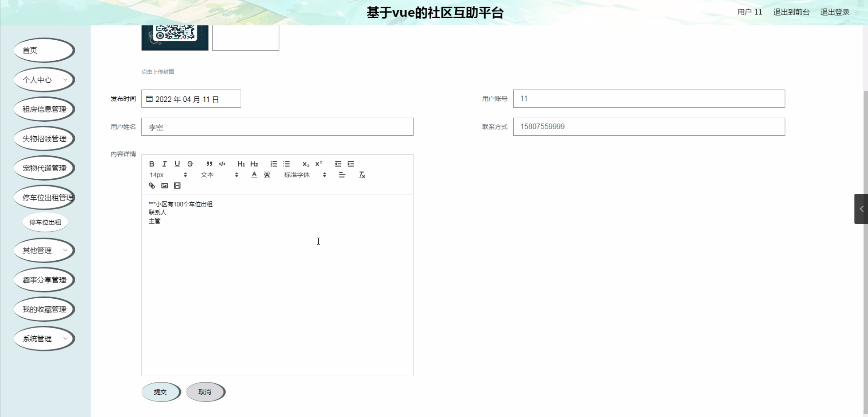Screen dimensions: 868x417
Task: Insert a link in editor
Action: pyautogui.click(x=152, y=186)
